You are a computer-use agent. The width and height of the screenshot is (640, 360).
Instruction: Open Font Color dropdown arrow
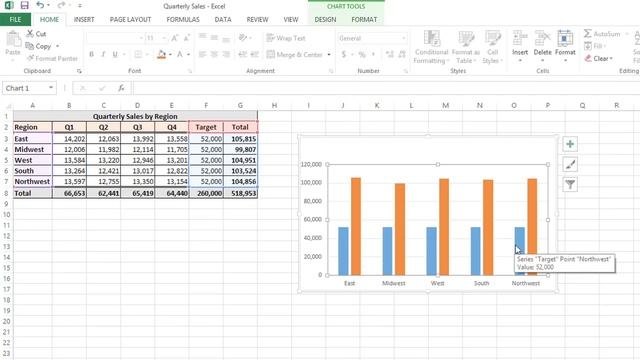[x=189, y=54]
